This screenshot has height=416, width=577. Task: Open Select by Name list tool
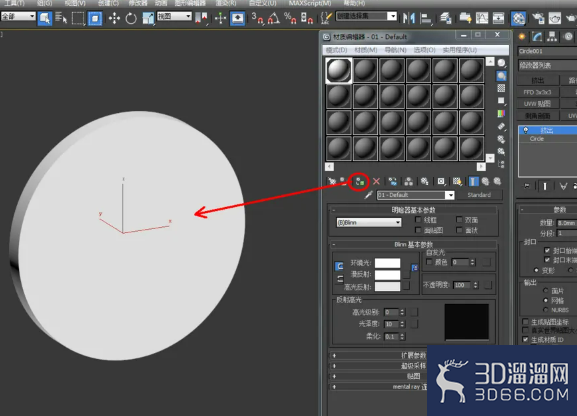[61, 18]
